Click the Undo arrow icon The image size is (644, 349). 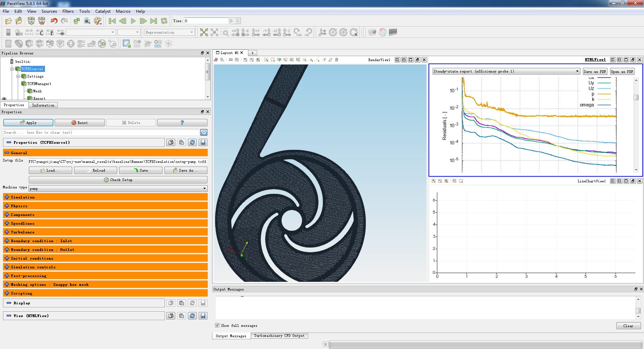[54, 21]
